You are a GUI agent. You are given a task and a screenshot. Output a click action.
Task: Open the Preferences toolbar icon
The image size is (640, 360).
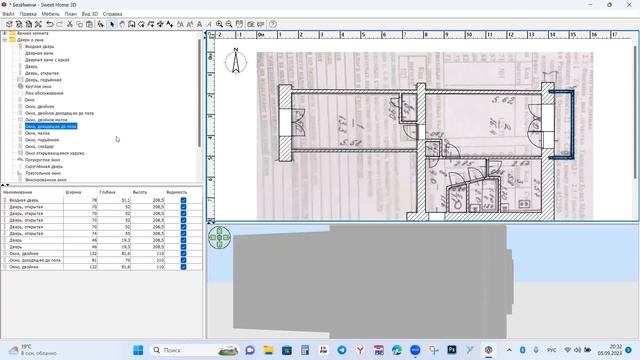click(x=38, y=24)
